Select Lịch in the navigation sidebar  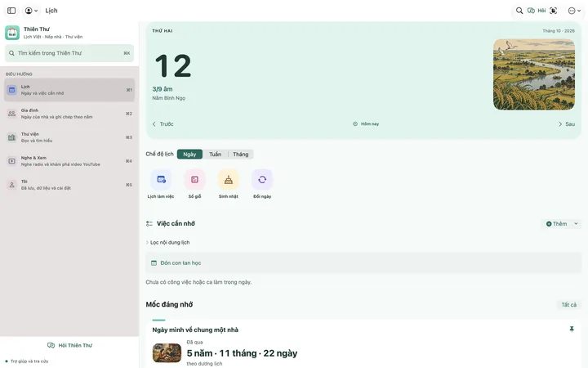(x=69, y=90)
